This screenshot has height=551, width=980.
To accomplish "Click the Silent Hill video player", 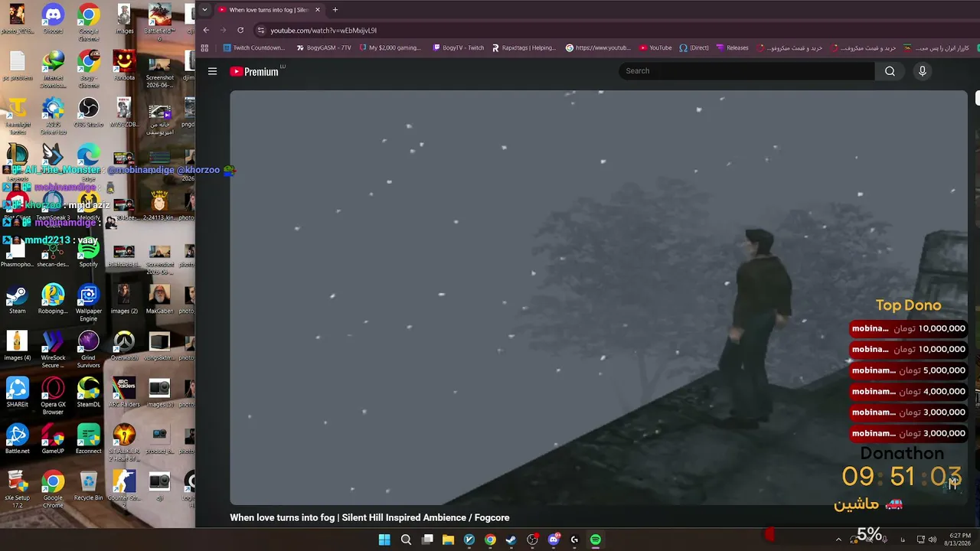I will [x=599, y=298].
